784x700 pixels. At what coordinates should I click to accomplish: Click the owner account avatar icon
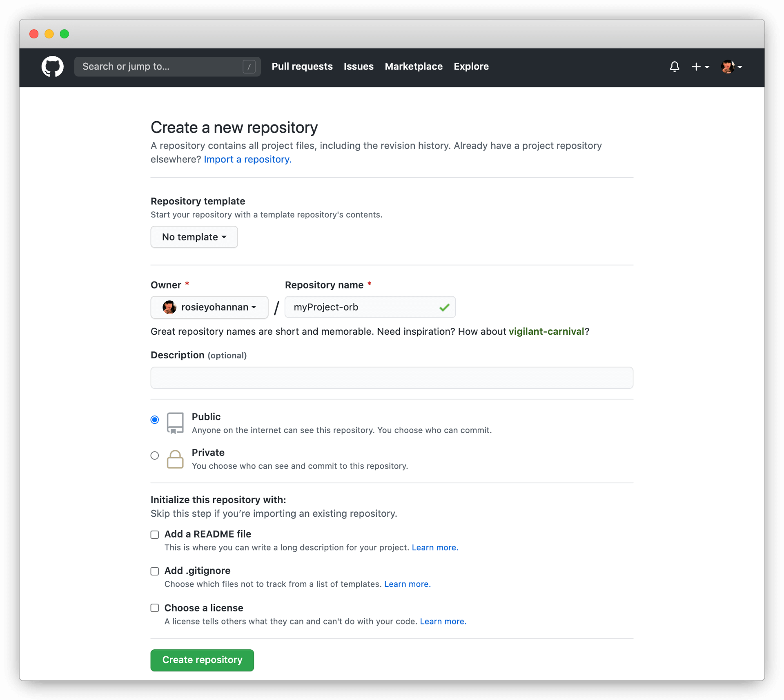click(168, 307)
